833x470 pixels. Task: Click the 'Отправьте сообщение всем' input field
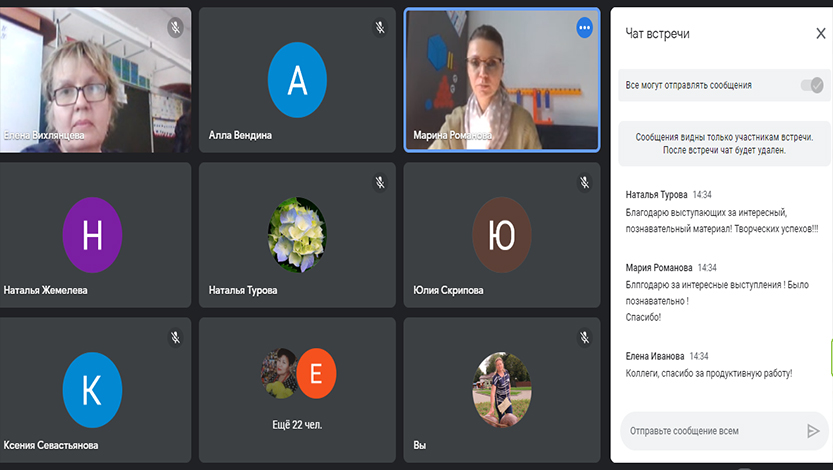click(710, 431)
